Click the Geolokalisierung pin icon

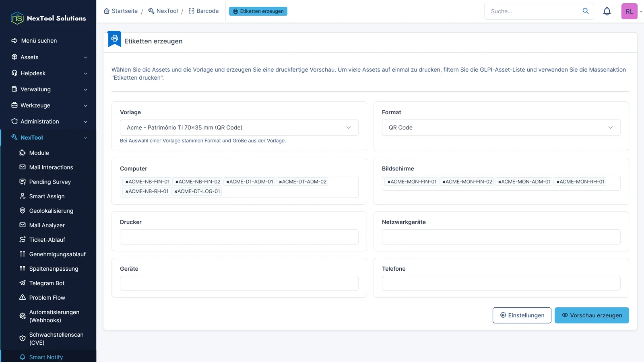click(23, 211)
